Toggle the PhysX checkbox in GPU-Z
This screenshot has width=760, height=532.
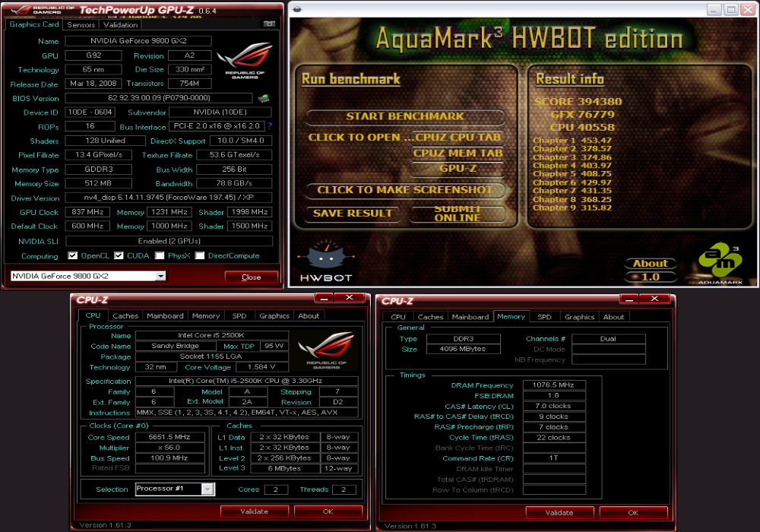(x=160, y=255)
